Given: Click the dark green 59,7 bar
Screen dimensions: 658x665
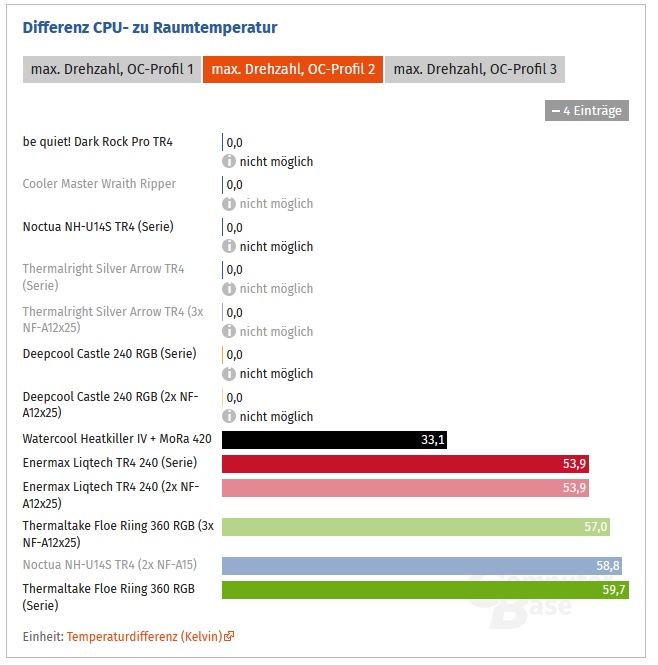Looking at the screenshot, I should [x=425, y=590].
